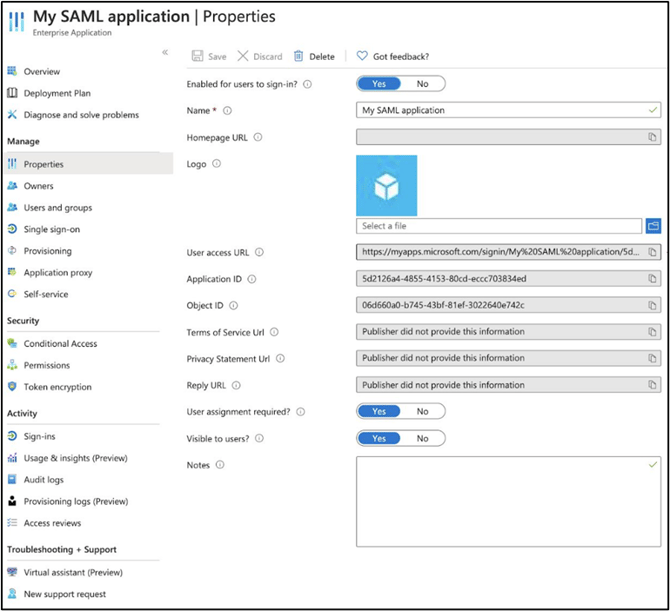
Task: Show info tooltip for Name
Action: click(x=227, y=111)
